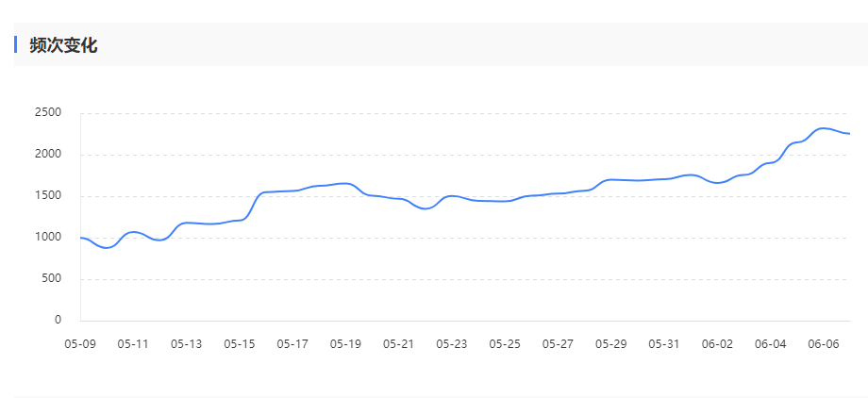This screenshot has height=398, width=868.
Task: Click the blue accent bar beside title
Action: coord(15,44)
